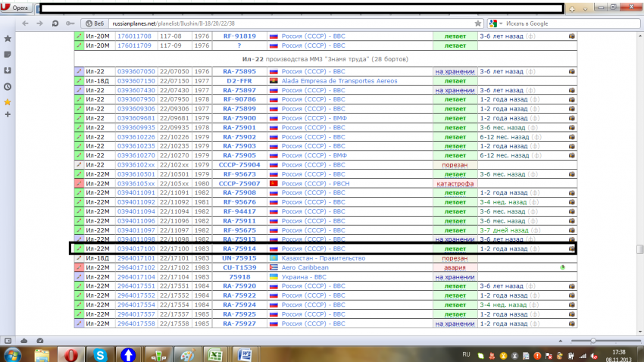
Task: Click the plus icon to add a sidebar panel
Action: coord(8,114)
